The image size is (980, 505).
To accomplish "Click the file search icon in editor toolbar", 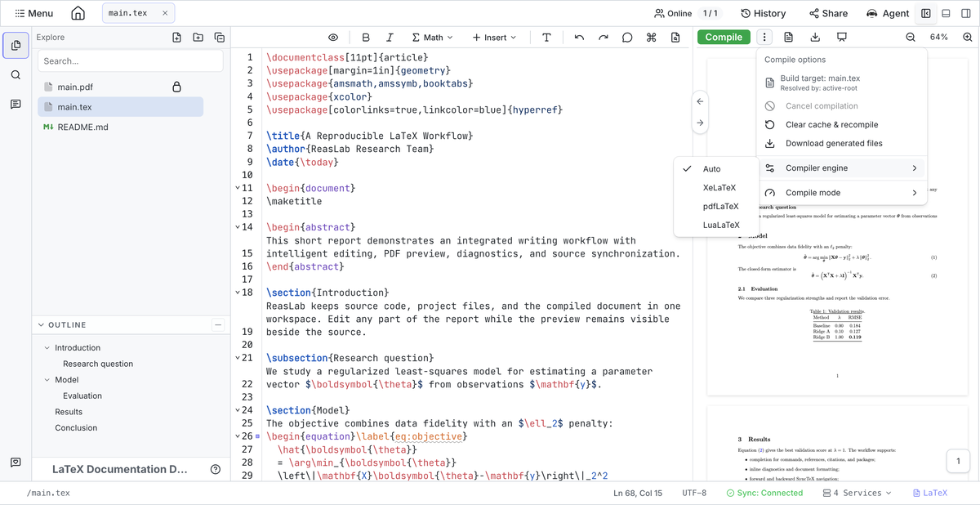I will (675, 38).
